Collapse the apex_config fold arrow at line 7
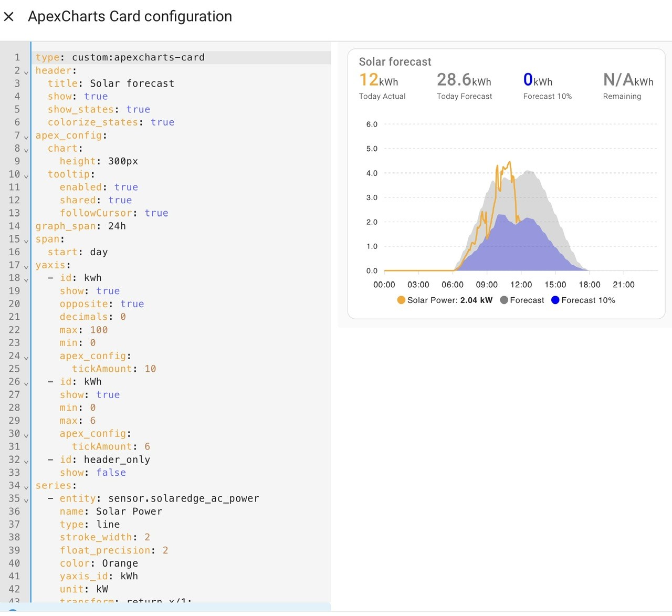The width and height of the screenshot is (672, 616). click(x=26, y=137)
